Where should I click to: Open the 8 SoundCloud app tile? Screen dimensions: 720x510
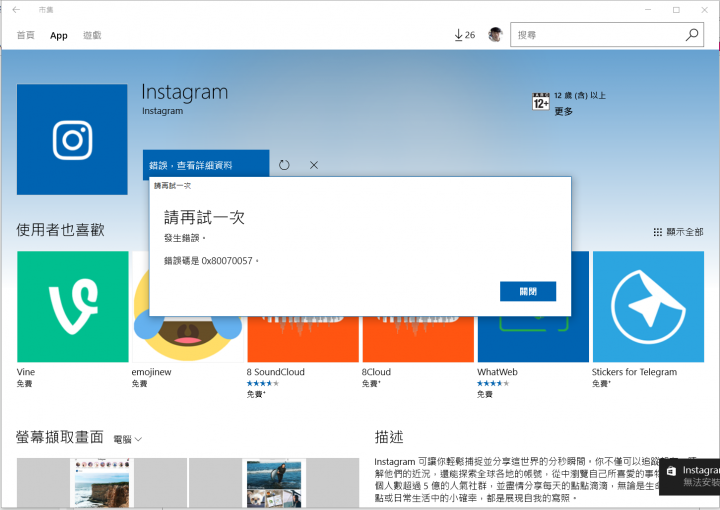[x=303, y=339]
